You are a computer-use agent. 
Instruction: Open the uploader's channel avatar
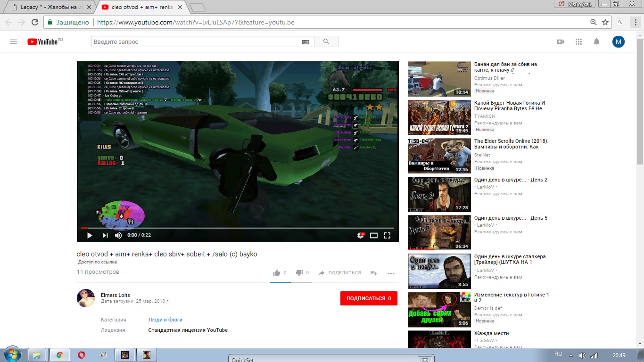[x=86, y=298]
